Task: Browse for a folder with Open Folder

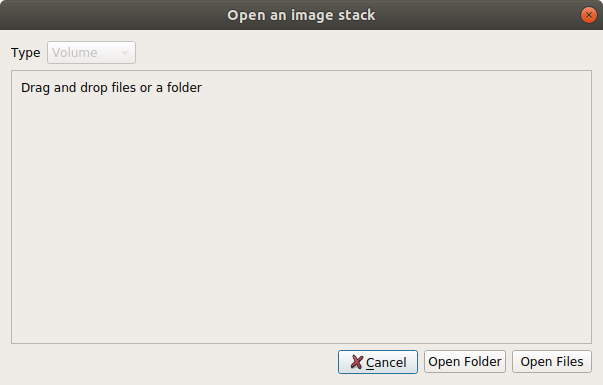Action: (x=465, y=362)
